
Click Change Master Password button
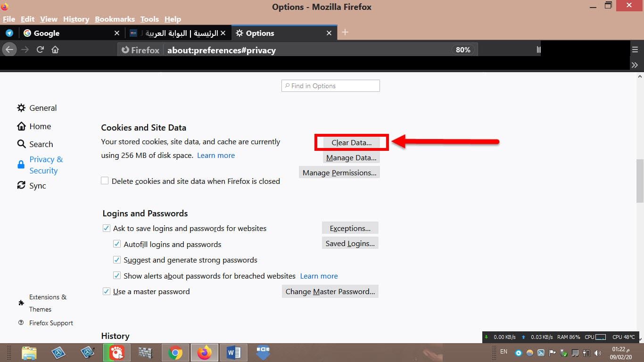click(330, 291)
